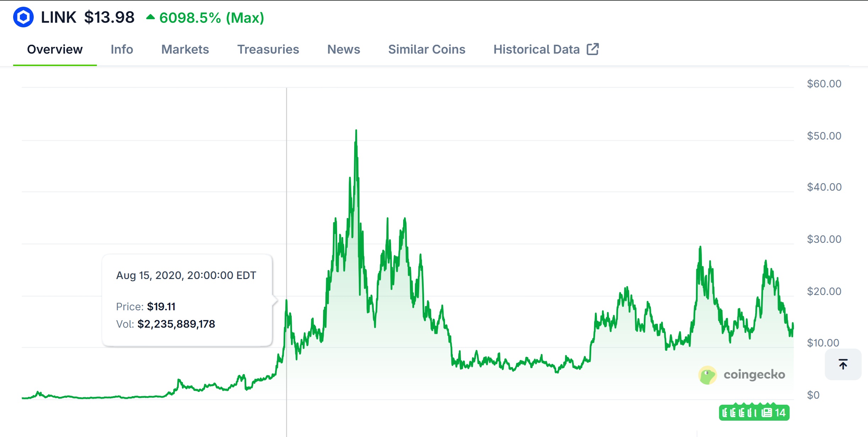The width and height of the screenshot is (868, 437).
Task: Click the $13.98 LINK price
Action: tap(109, 17)
